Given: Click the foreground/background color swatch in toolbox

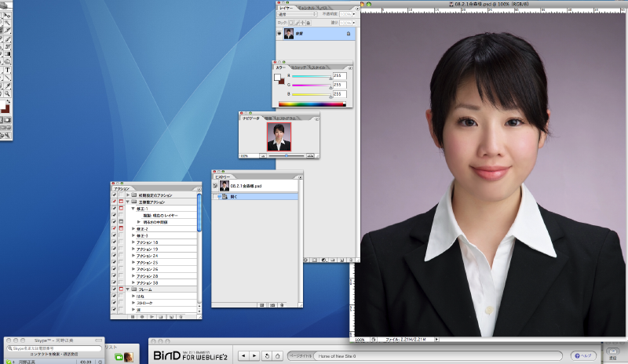Looking at the screenshot, I should tap(5, 107).
